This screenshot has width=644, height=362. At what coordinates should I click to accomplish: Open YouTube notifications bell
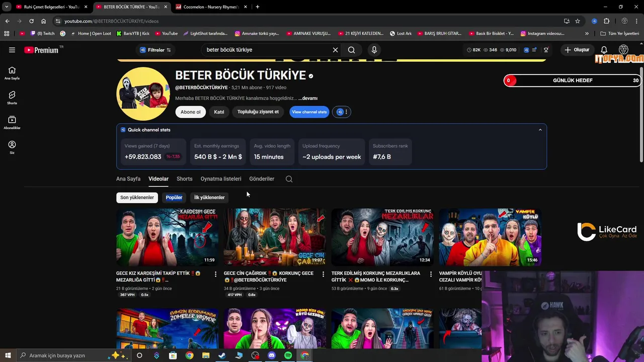click(604, 50)
